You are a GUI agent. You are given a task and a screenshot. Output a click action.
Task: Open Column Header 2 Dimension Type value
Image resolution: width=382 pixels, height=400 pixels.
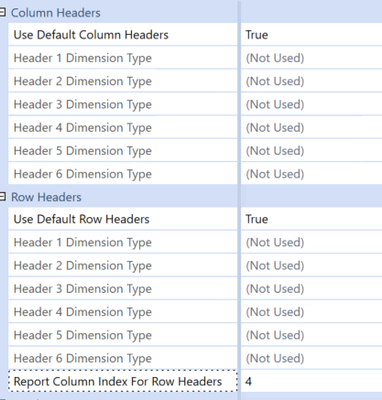(x=312, y=81)
